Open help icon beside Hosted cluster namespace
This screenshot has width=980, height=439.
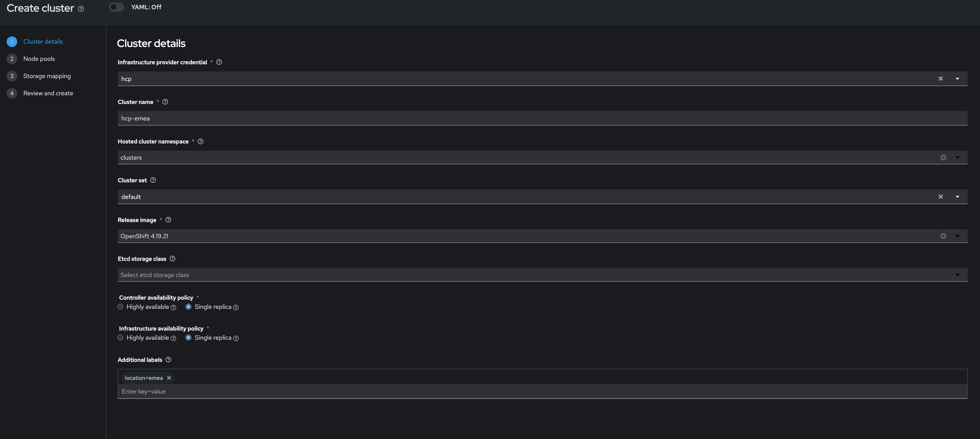[x=201, y=141]
